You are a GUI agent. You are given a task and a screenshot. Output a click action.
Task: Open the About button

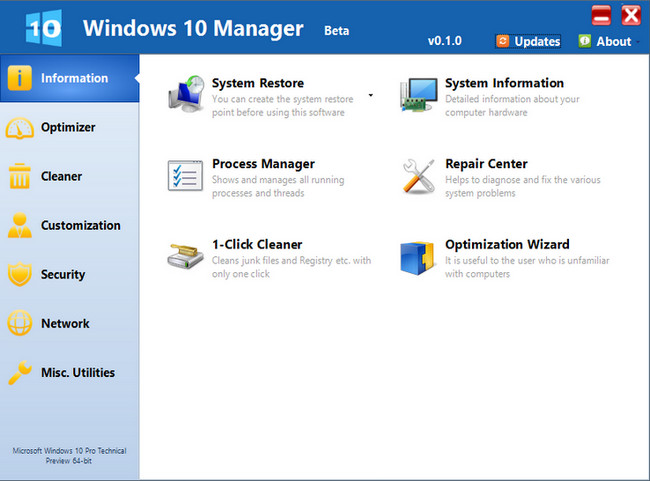pyautogui.click(x=605, y=41)
